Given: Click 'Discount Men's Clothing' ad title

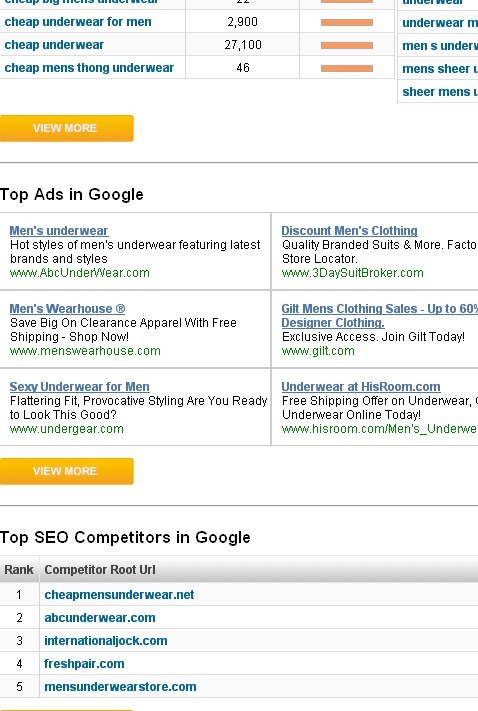Looking at the screenshot, I should click(x=349, y=230).
